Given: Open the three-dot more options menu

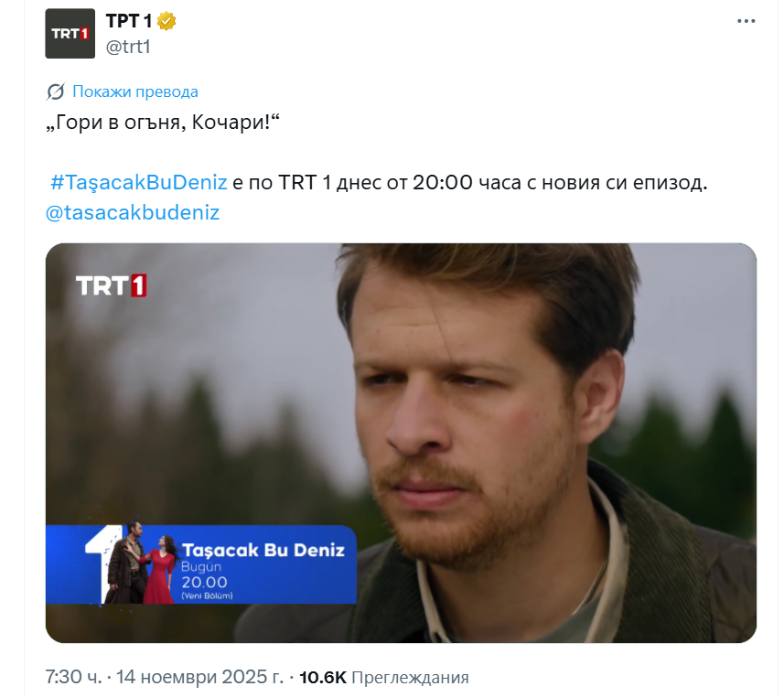Looking at the screenshot, I should click(x=746, y=21).
